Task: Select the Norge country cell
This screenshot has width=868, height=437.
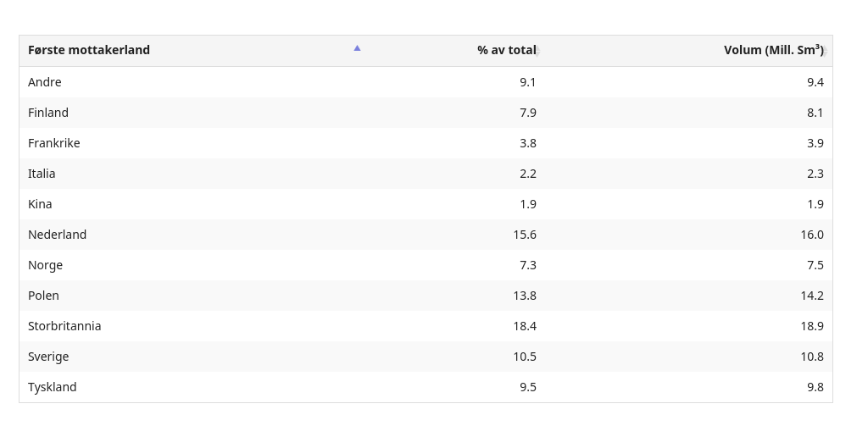Action: point(46,265)
